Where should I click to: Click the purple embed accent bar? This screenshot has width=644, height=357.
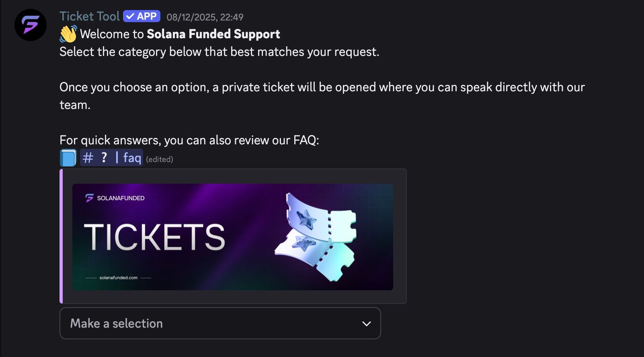coord(61,236)
